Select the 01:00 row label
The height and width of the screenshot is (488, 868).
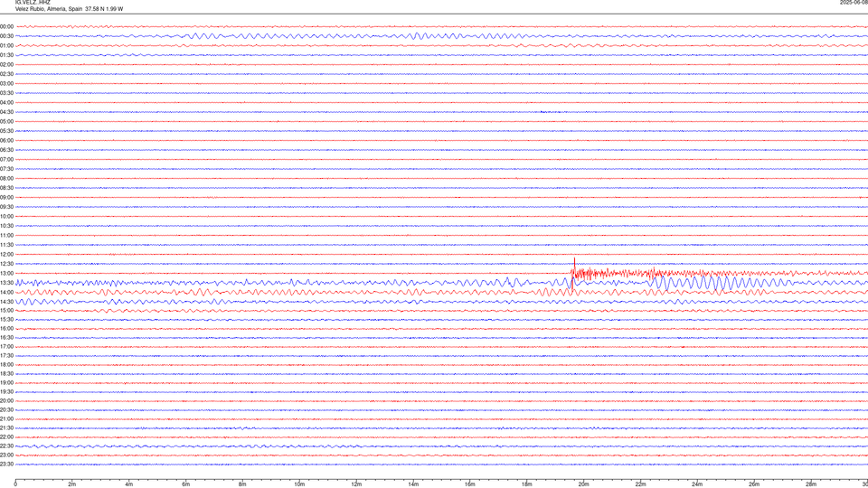coord(6,46)
